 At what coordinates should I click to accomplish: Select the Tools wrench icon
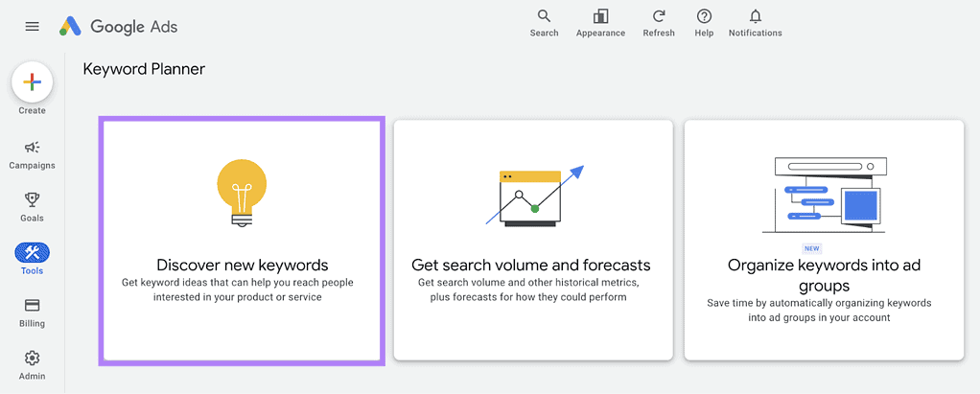(32, 253)
